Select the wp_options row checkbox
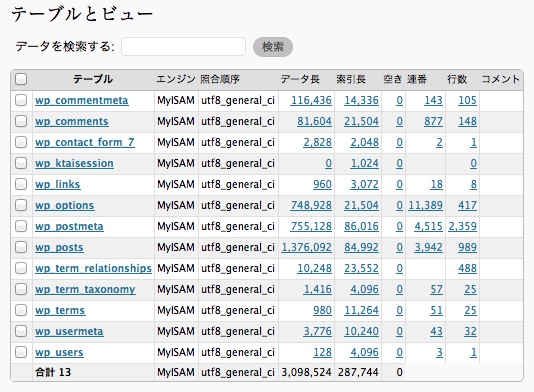534x392 pixels. click(21, 205)
